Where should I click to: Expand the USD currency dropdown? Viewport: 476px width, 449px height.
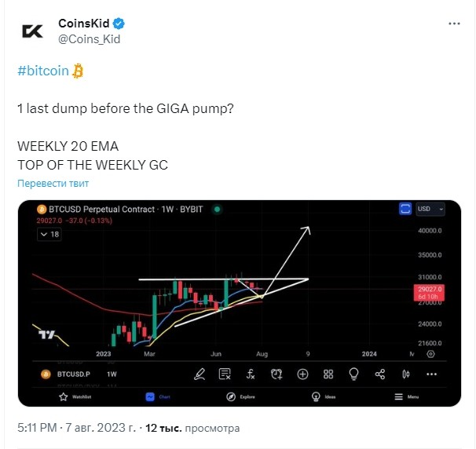tap(430, 209)
